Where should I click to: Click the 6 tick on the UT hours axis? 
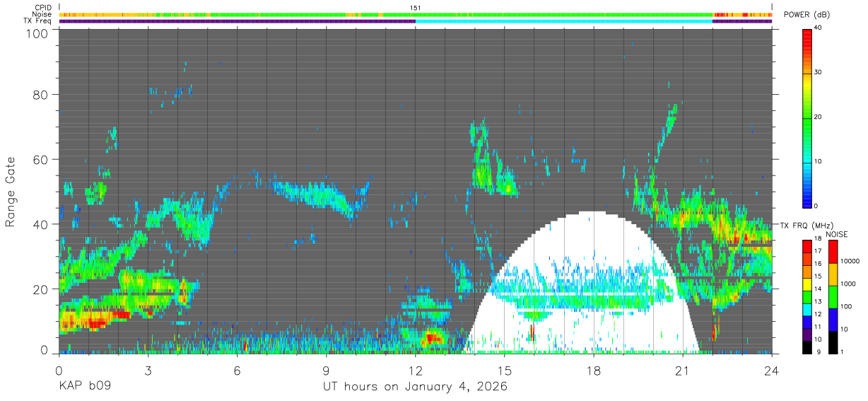click(x=237, y=370)
